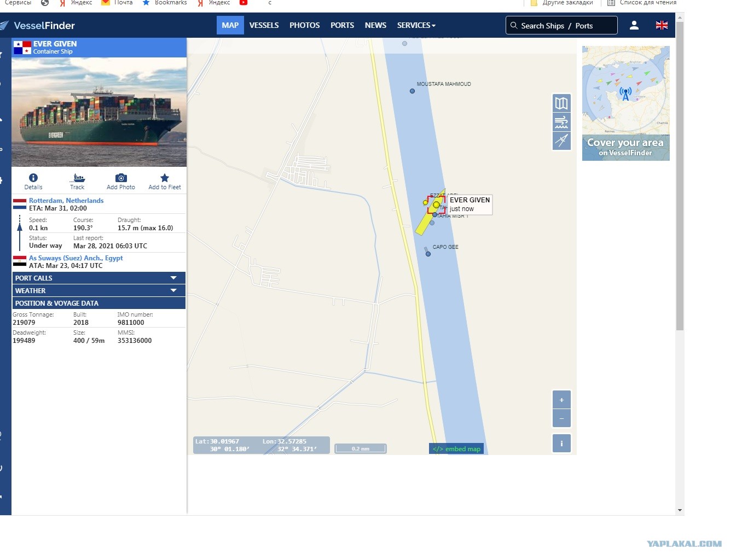
Task: Open the SERVICES dropdown menu
Action: click(x=416, y=25)
